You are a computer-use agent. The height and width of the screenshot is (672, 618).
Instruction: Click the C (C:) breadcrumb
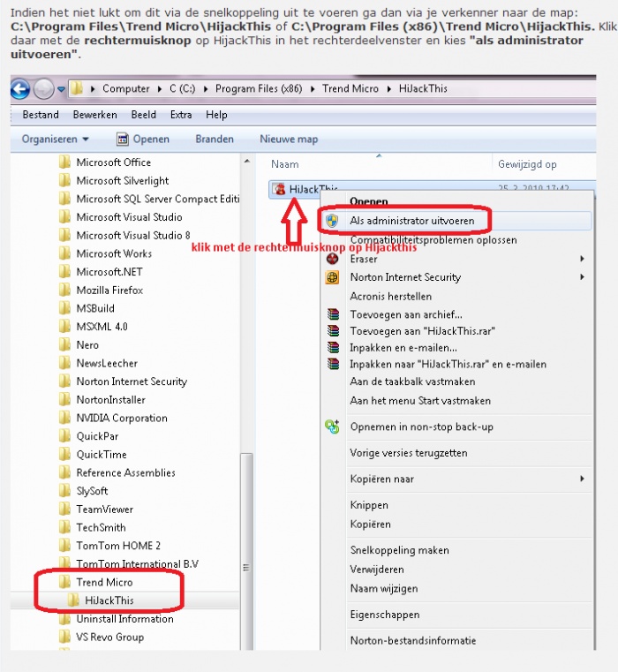coord(182,88)
